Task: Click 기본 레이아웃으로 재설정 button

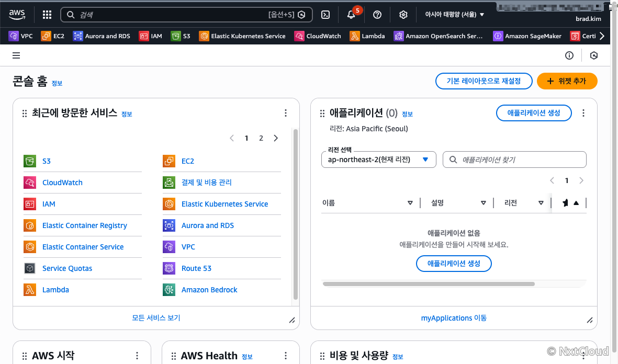Action: coord(484,81)
